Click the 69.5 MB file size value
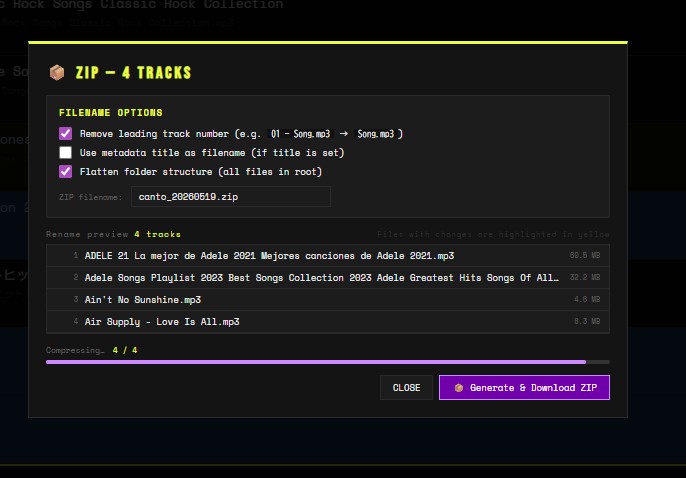Screen dimensions: 686x478 click(x=584, y=255)
